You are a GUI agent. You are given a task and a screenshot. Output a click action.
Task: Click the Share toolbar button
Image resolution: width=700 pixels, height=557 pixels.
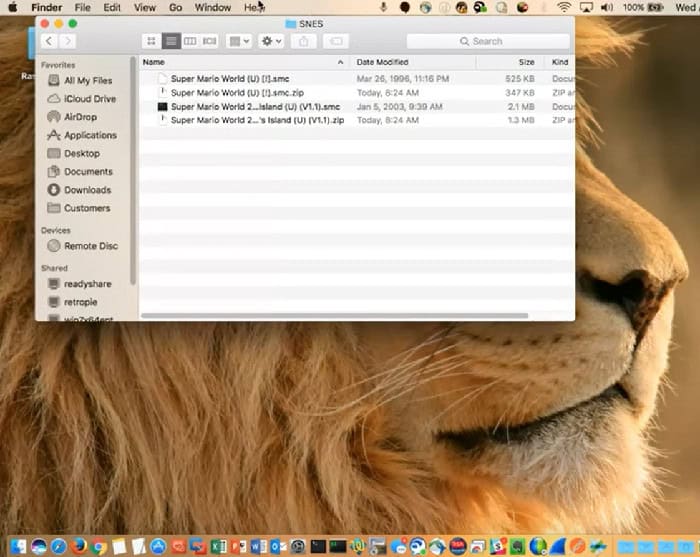tap(304, 42)
